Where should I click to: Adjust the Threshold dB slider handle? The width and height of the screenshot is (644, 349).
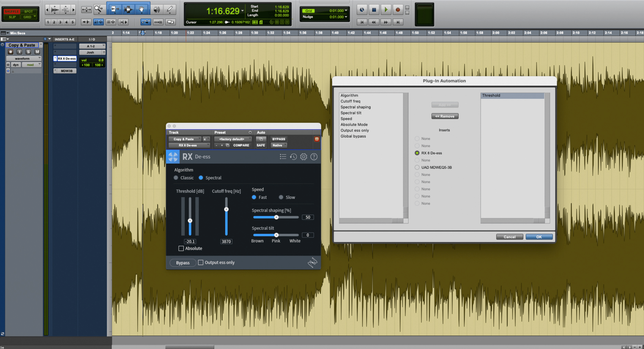coord(190,220)
